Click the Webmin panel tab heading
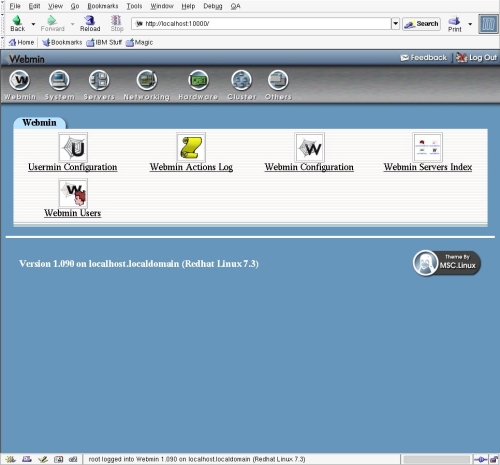The image size is (500, 465). point(39,122)
